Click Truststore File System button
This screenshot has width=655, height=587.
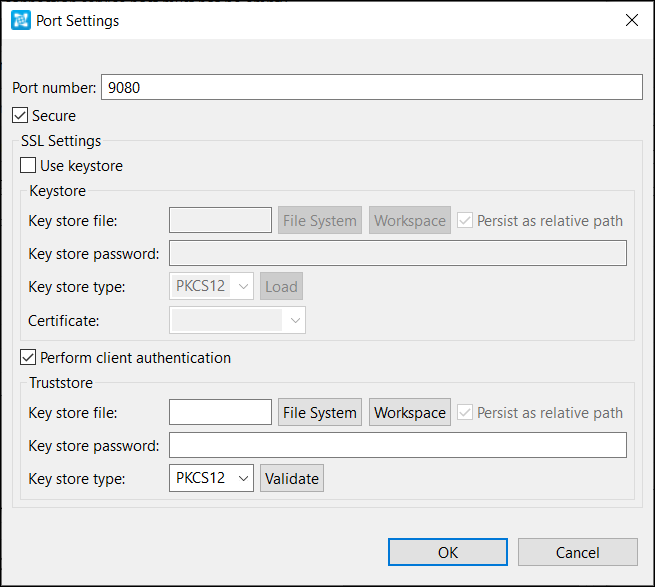pyautogui.click(x=320, y=412)
